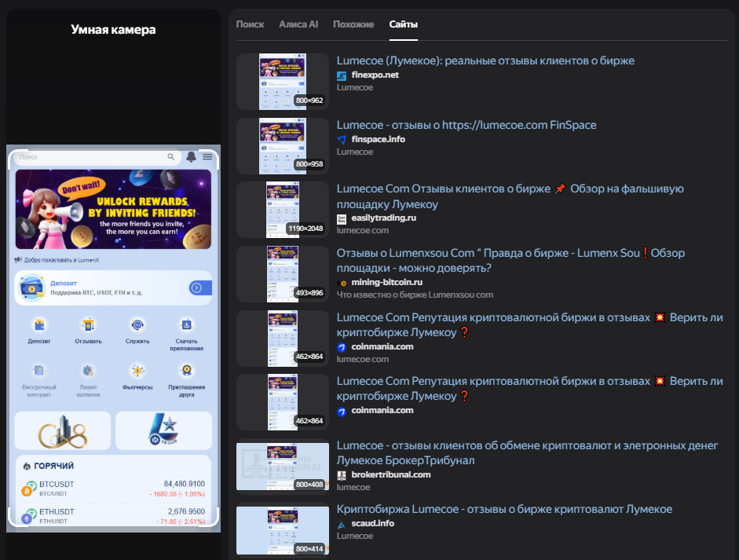Viewport: 739px width, 560px height.
Task: Click the Бессрочный контракт icon
Action: [x=39, y=371]
